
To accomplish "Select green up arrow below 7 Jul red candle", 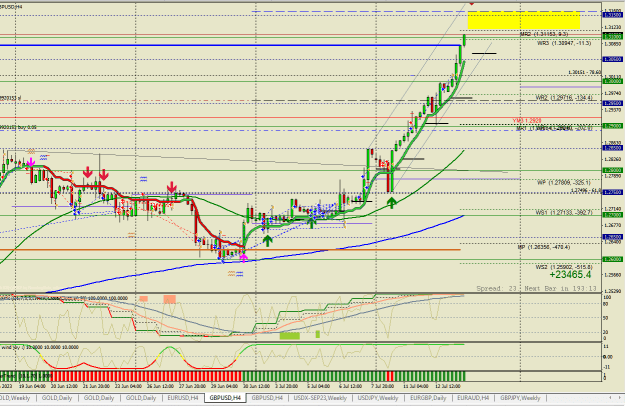I will [x=391, y=203].
